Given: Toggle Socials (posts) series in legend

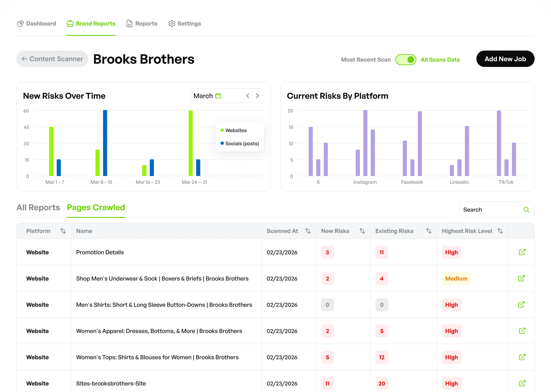Looking at the screenshot, I should click(240, 144).
